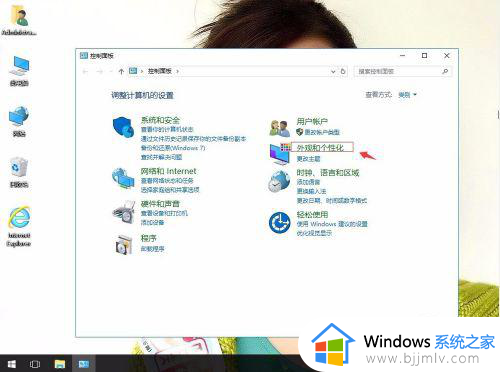Open 卸载程序 link
The height and width of the screenshot is (372, 500).
[x=152, y=249]
